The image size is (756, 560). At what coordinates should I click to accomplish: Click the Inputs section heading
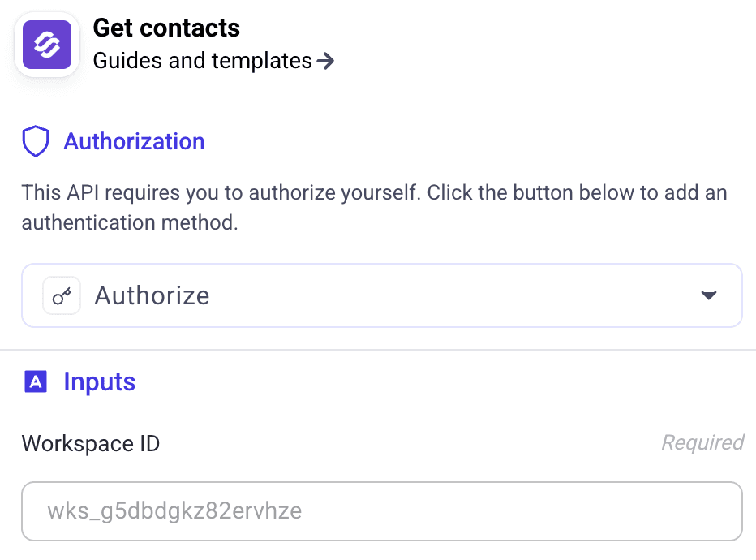click(x=99, y=381)
